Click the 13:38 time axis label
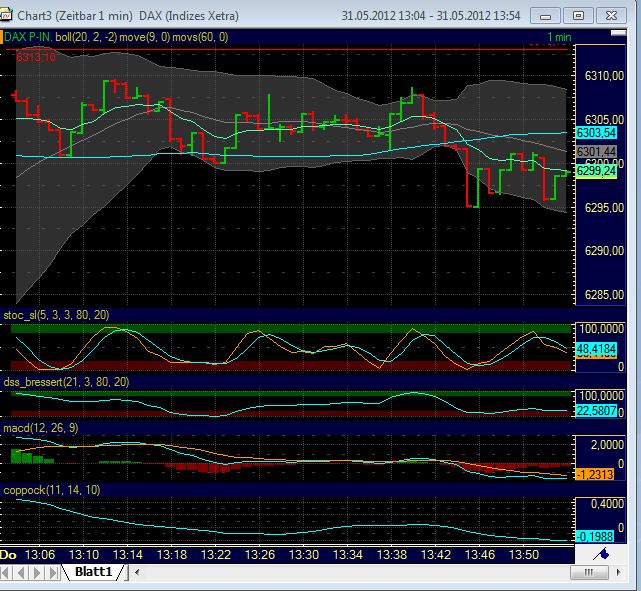The image size is (641, 591). click(392, 555)
